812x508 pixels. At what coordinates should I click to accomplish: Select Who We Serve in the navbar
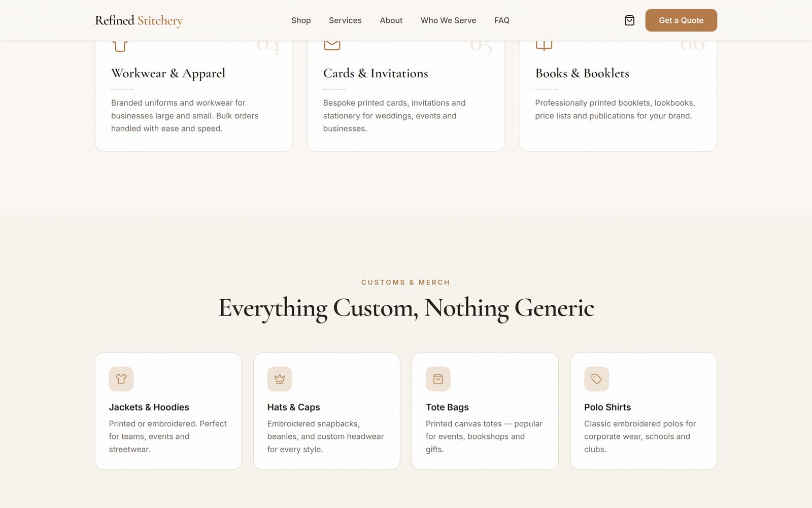(449, 20)
